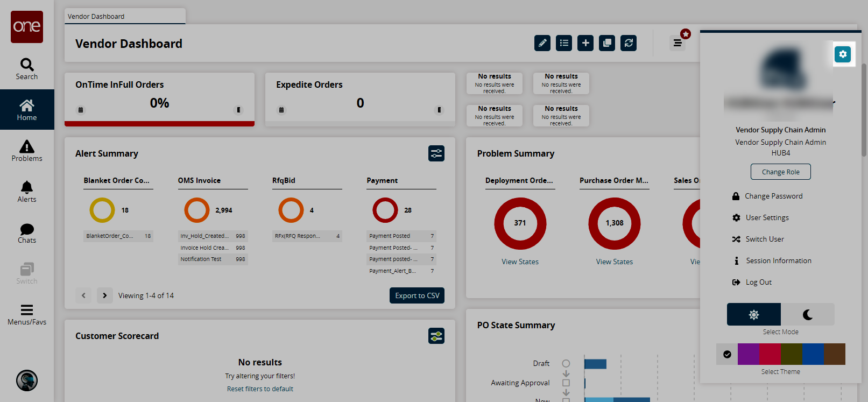
Task: Click the RFx(RFQ Respon... alert row
Action: [x=307, y=236]
